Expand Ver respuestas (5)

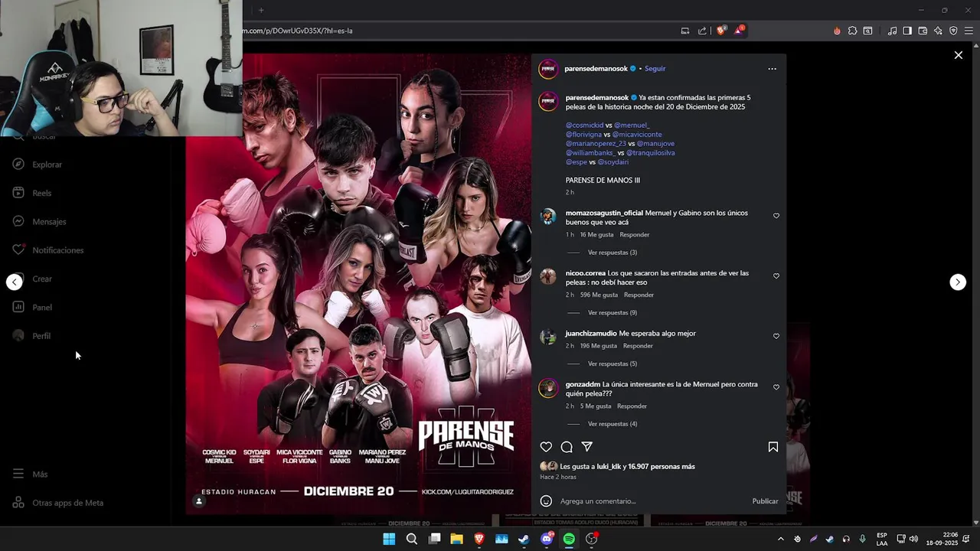612,364
